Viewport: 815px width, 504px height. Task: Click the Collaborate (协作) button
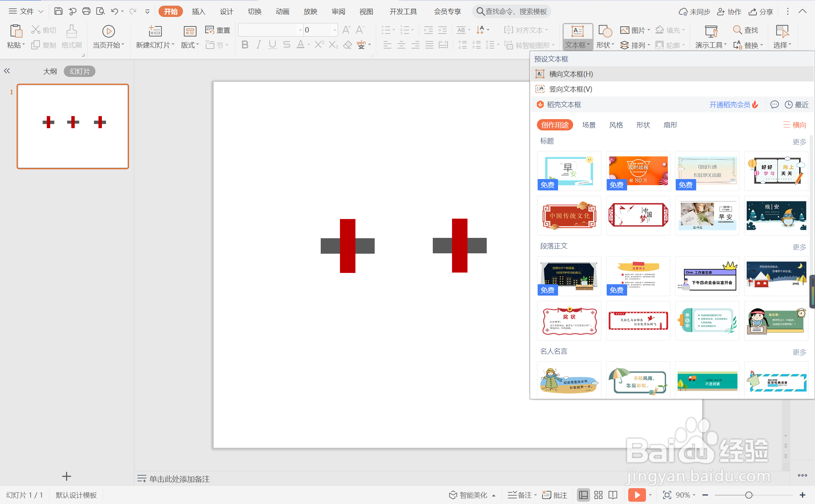729,12
